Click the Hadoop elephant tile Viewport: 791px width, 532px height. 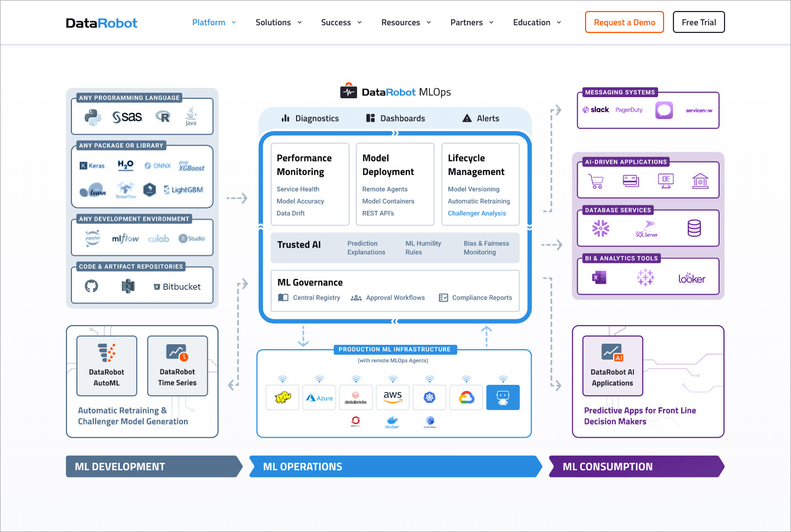[282, 397]
